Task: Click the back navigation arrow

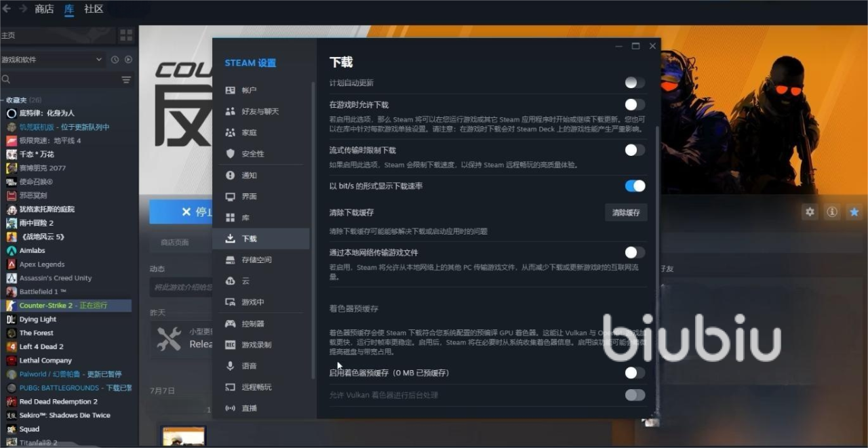Action: click(x=7, y=9)
